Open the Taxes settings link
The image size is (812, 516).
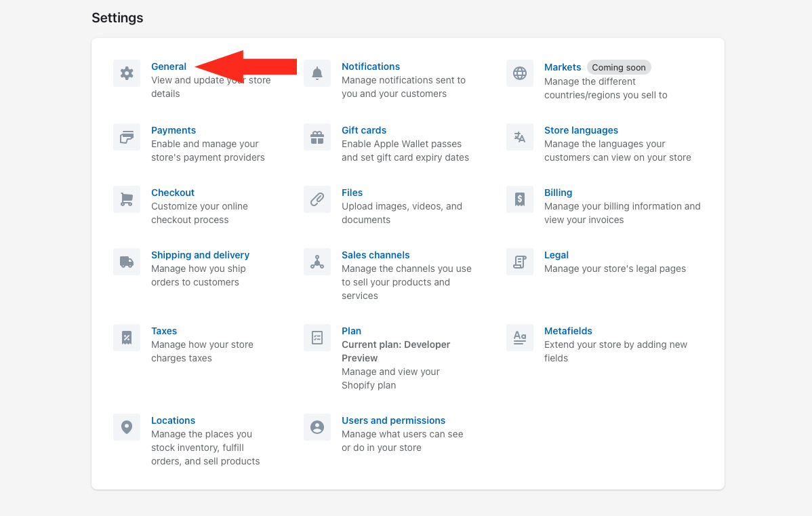[x=164, y=330]
